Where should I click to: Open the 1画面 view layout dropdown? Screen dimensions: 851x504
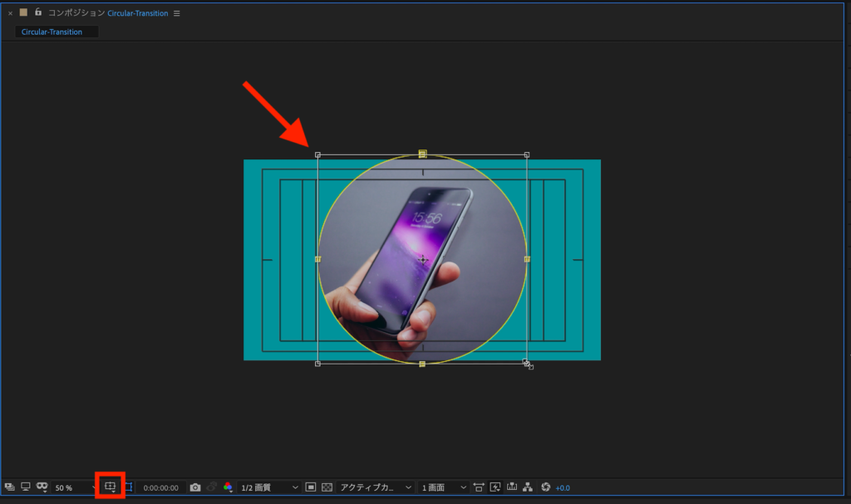444,487
